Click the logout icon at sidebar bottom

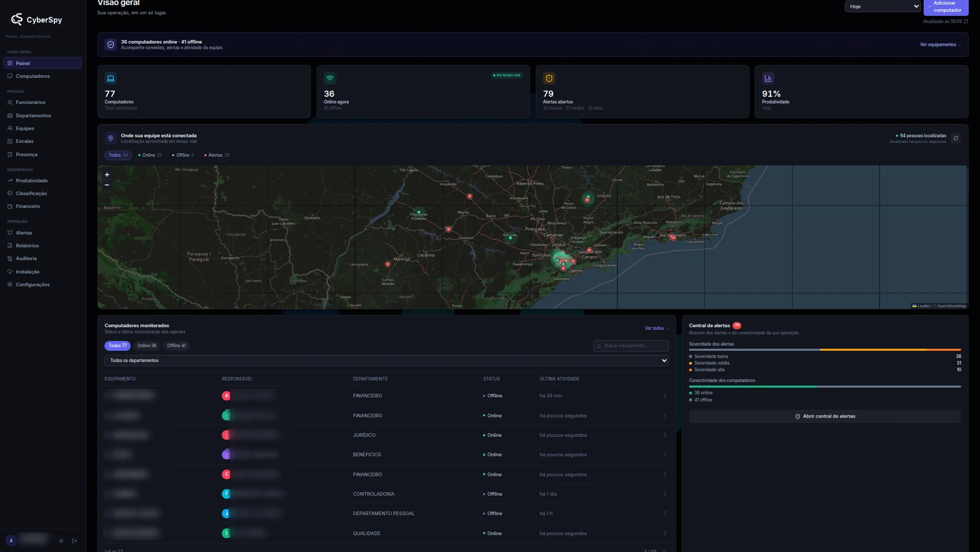point(74,541)
